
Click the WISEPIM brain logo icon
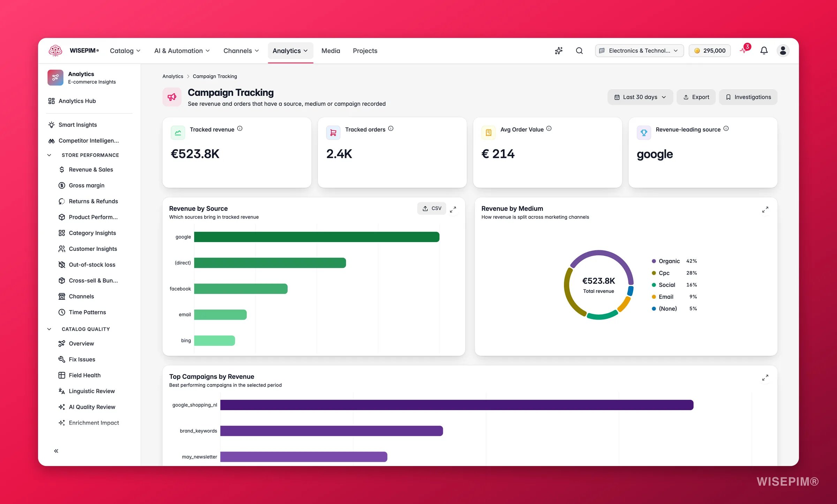[55, 51]
